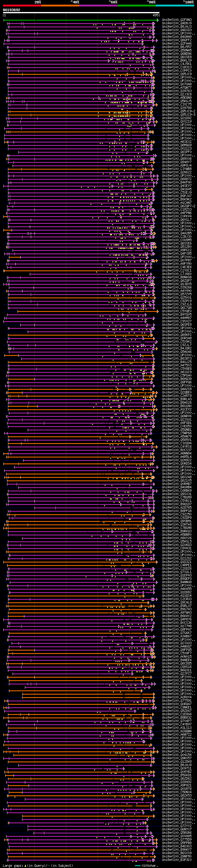Open hit UniRef100_A4HM87
The width and height of the screenshot is (197, 868).
pos(177,318)
